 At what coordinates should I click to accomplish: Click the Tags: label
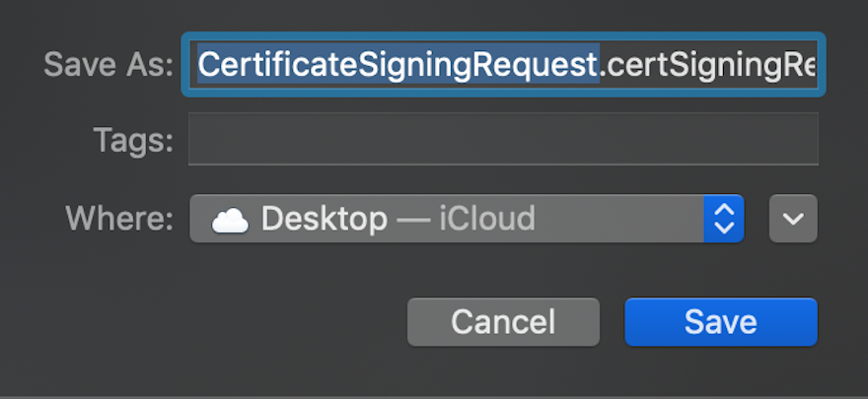133,140
